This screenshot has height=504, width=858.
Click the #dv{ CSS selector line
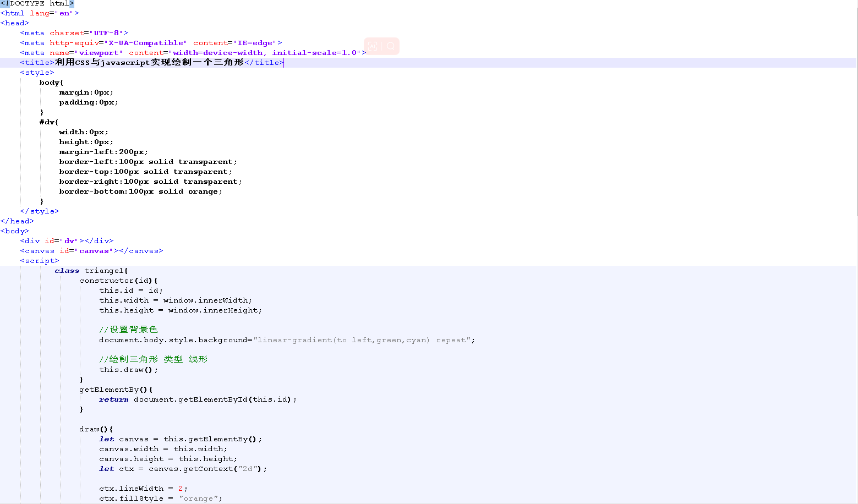[x=49, y=122]
